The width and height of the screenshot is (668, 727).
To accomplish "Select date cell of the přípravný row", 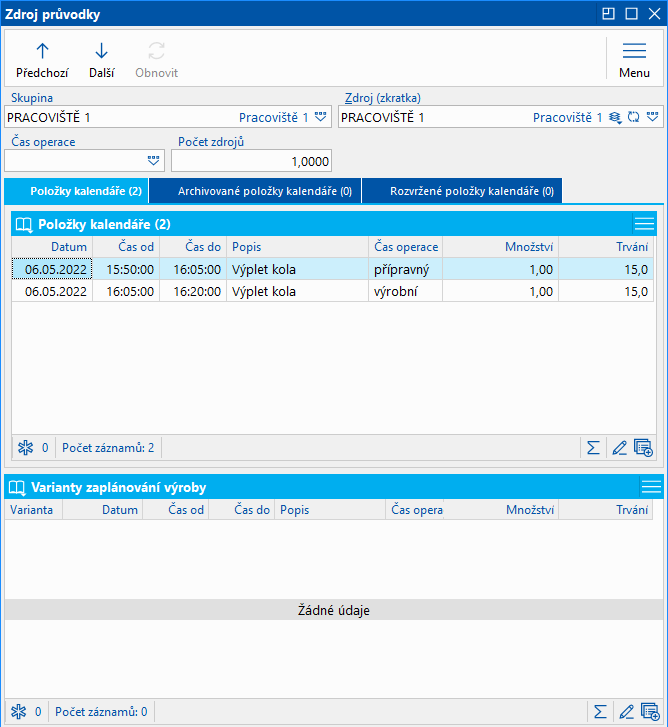I will [52, 269].
